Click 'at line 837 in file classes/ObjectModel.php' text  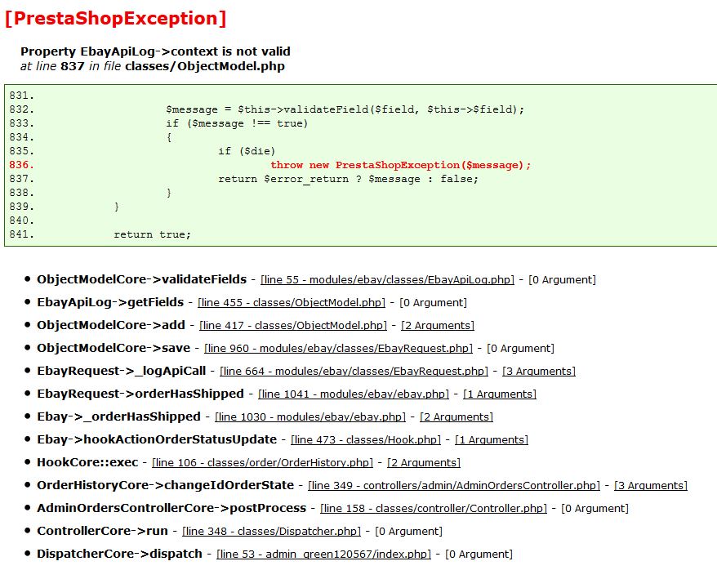pos(152,66)
